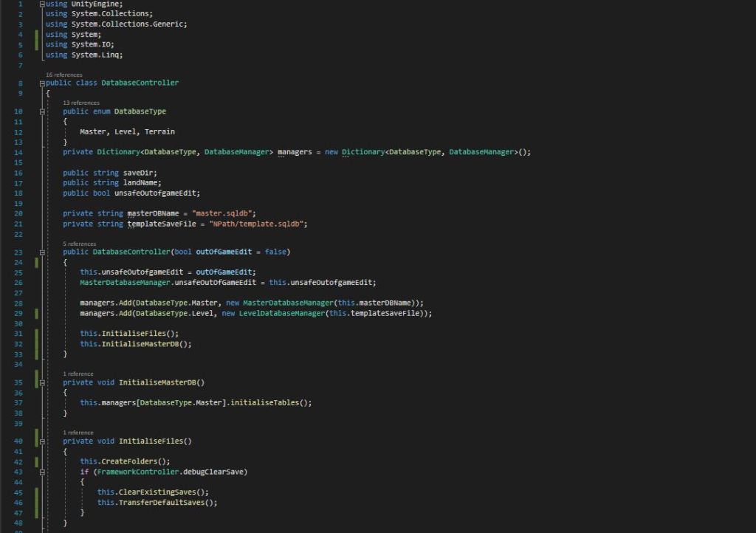Click 'using System.Linq;' line
This screenshot has height=533, width=756.
(84, 55)
